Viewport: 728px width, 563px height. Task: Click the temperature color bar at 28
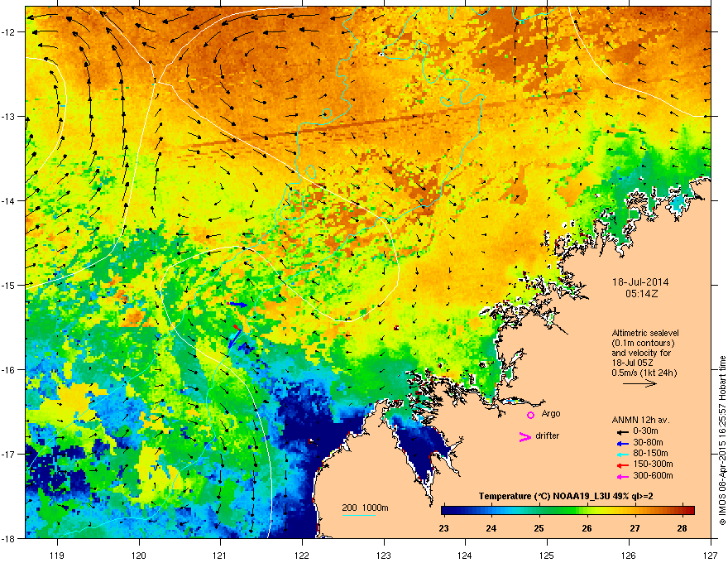(682, 510)
